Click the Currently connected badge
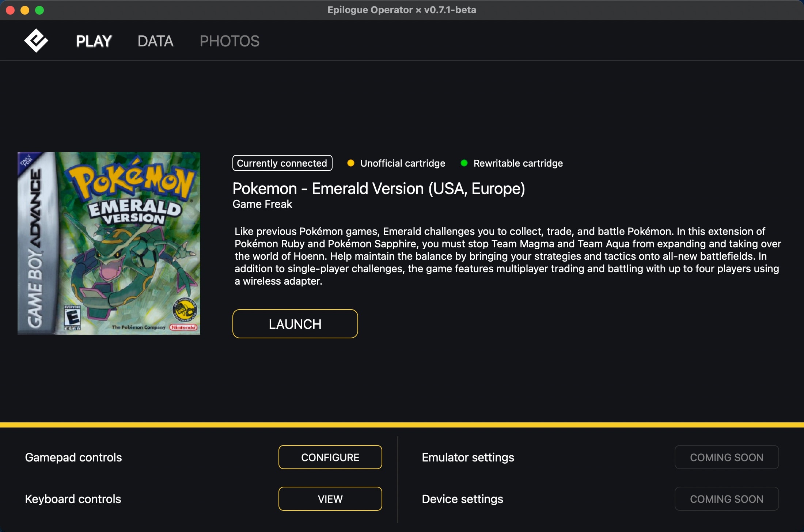804x532 pixels. pos(282,163)
